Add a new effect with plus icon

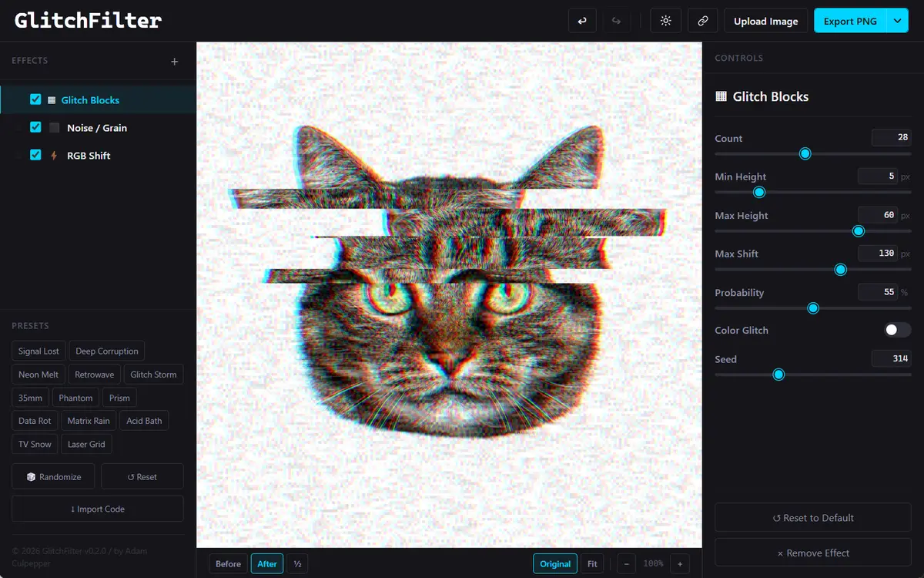(174, 61)
